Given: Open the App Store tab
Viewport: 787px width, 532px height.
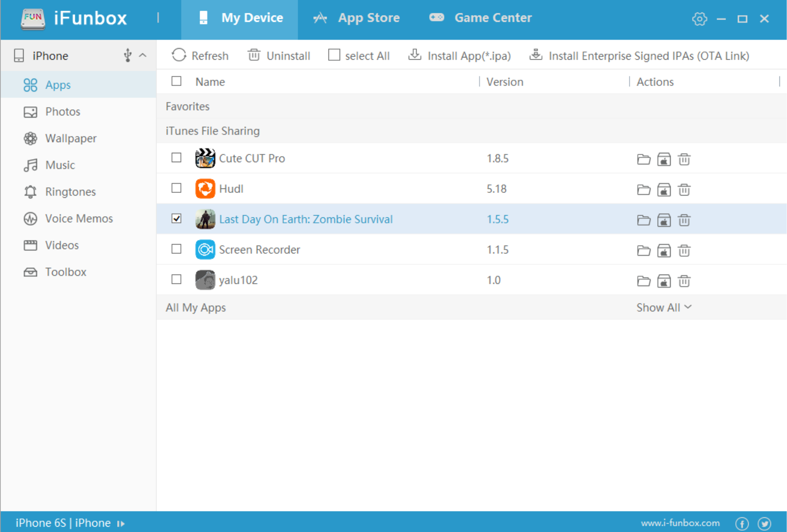Looking at the screenshot, I should pos(356,18).
